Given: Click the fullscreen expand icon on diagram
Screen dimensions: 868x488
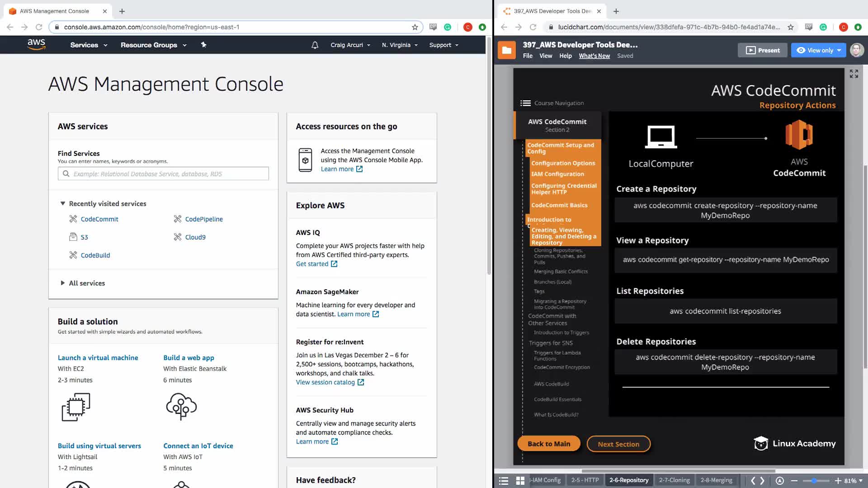Looking at the screenshot, I should click(854, 74).
